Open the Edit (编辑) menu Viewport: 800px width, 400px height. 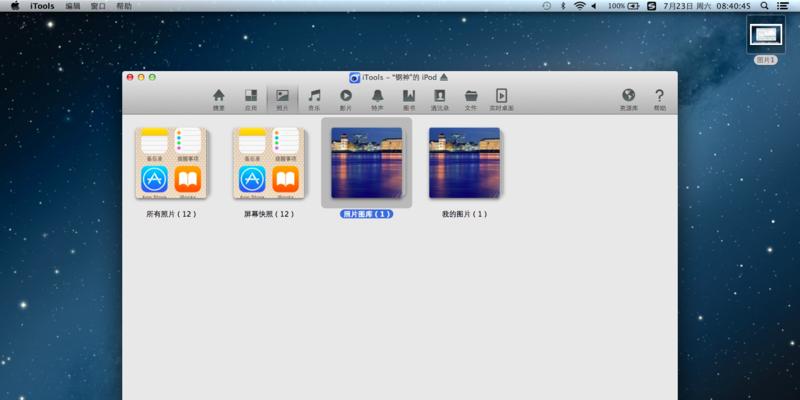point(73,6)
